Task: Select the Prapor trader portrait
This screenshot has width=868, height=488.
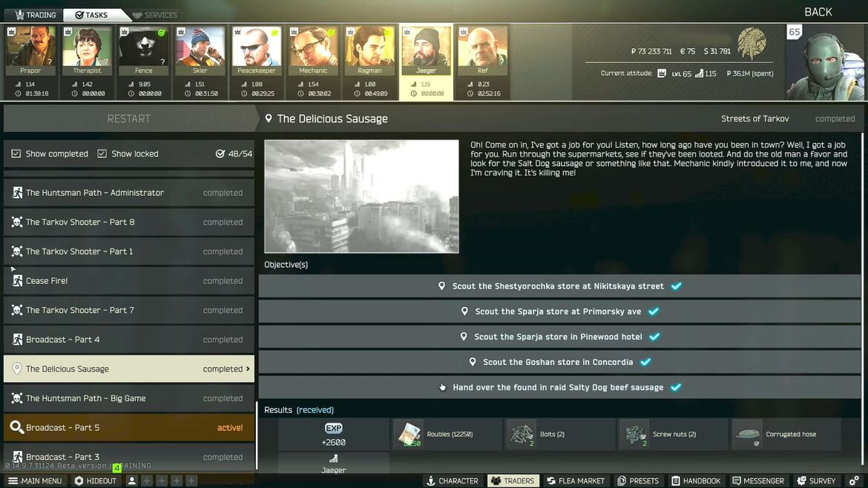Action: click(30, 47)
